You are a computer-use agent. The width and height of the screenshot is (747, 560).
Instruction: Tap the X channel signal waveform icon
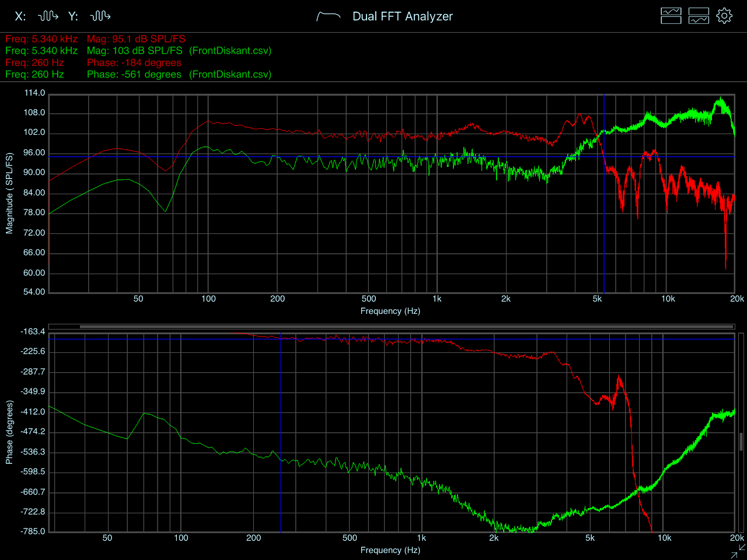[48, 16]
